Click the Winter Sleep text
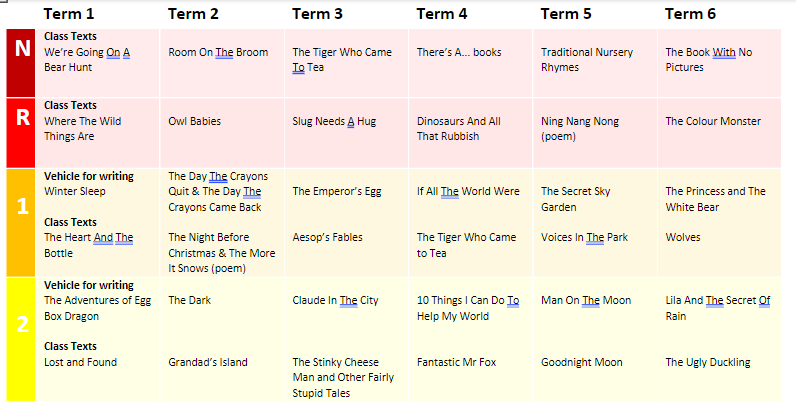This screenshot has width=796, height=402. click(75, 191)
